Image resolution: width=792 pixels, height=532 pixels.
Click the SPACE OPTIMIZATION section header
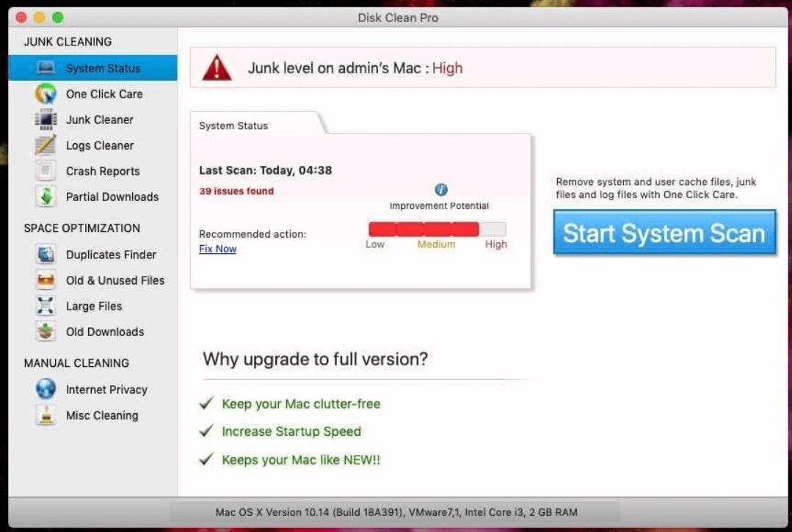coord(81,228)
